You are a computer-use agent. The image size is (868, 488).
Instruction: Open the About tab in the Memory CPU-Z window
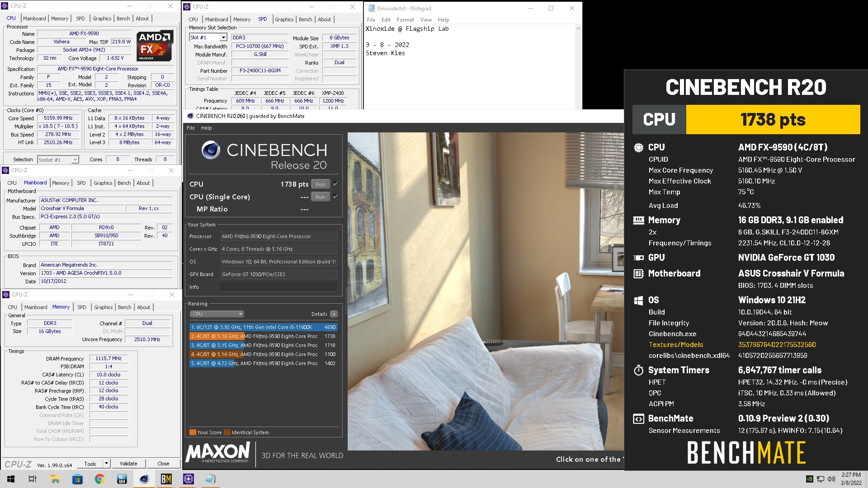(144, 307)
